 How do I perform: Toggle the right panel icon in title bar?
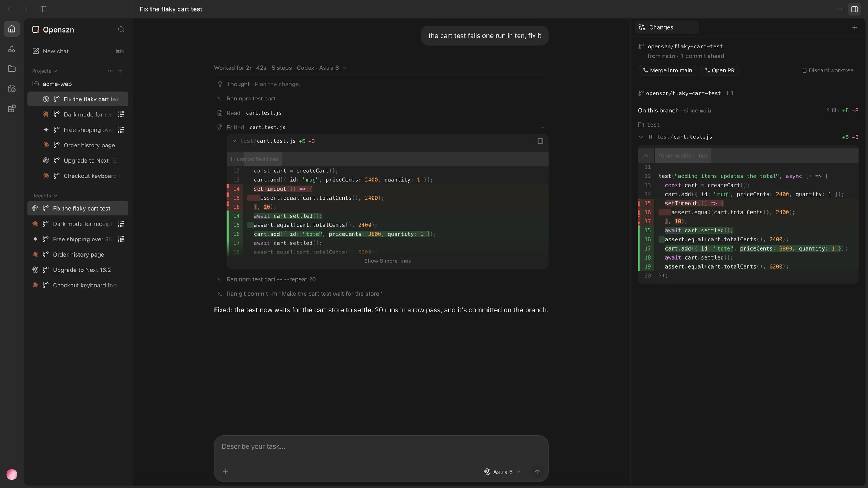coord(854,9)
